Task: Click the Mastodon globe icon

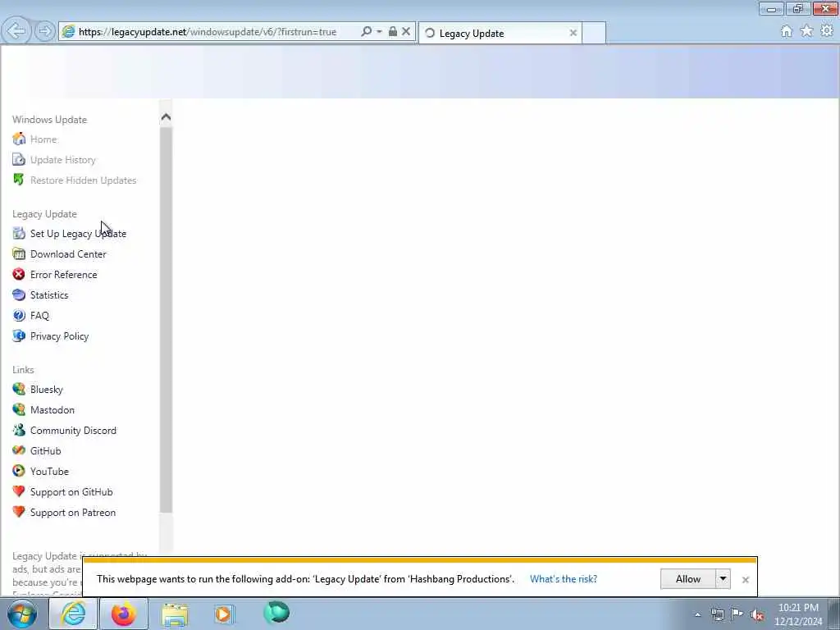Action: 19,410
